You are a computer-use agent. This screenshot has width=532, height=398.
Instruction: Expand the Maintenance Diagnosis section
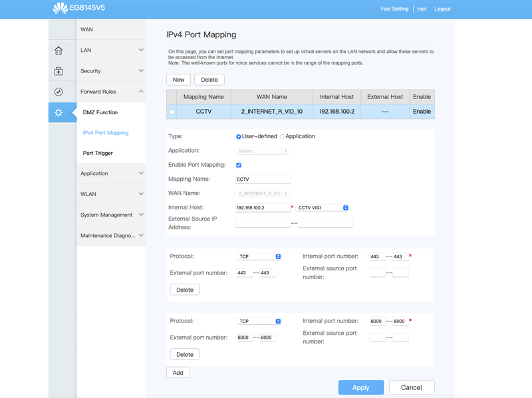pos(111,235)
